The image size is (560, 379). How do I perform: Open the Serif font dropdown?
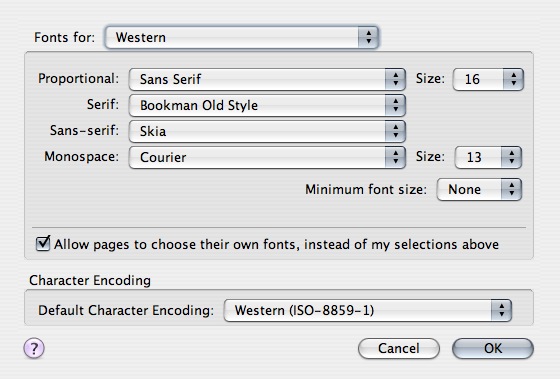(267, 105)
